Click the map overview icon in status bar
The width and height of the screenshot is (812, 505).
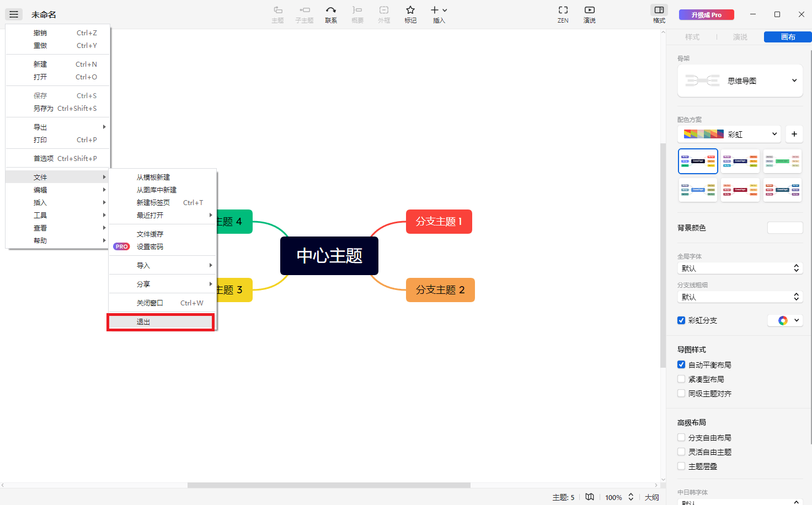590,497
